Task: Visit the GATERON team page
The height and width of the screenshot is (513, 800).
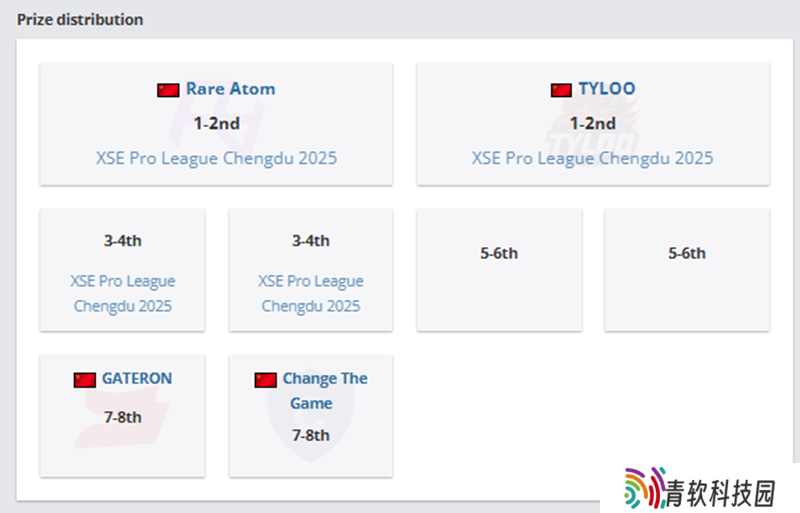Action: 137,379
